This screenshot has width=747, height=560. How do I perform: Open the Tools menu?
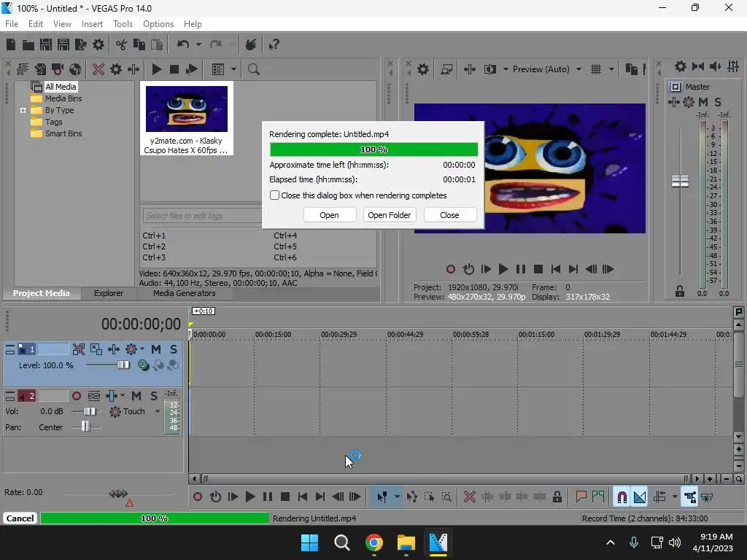tap(123, 24)
